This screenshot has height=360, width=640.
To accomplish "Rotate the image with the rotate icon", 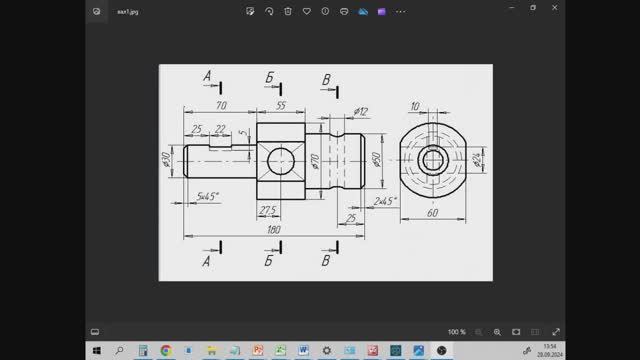I will pos(269,11).
